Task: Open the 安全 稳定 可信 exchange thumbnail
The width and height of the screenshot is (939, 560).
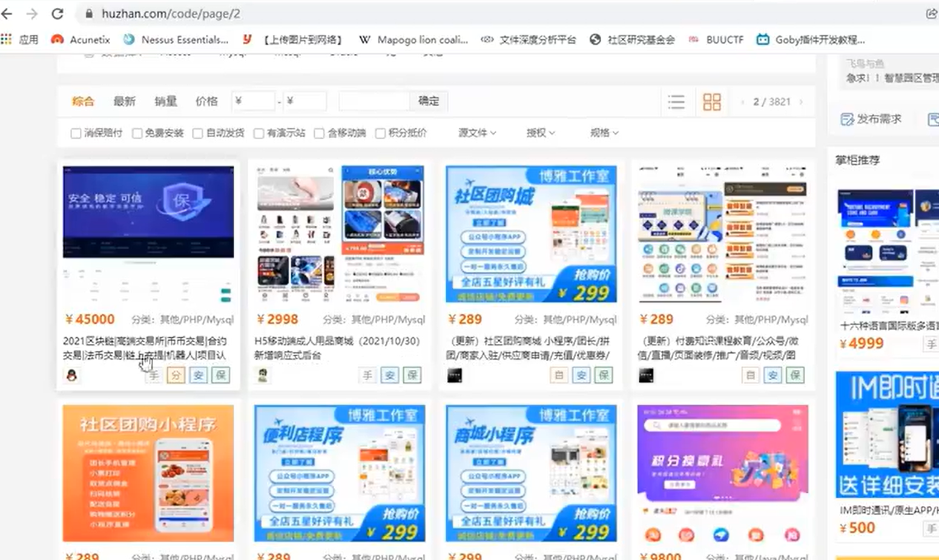Action: point(148,234)
